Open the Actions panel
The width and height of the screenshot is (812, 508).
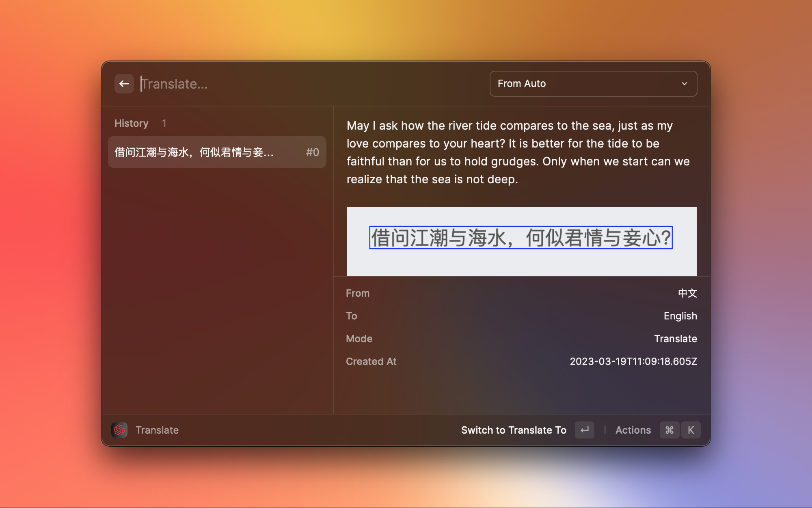[633, 430]
